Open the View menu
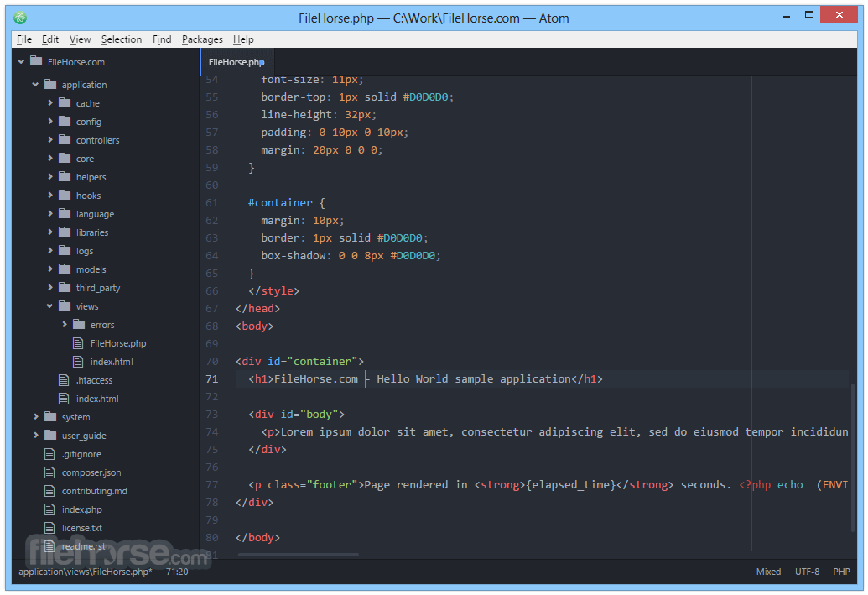This screenshot has height=595, width=868. click(x=80, y=39)
